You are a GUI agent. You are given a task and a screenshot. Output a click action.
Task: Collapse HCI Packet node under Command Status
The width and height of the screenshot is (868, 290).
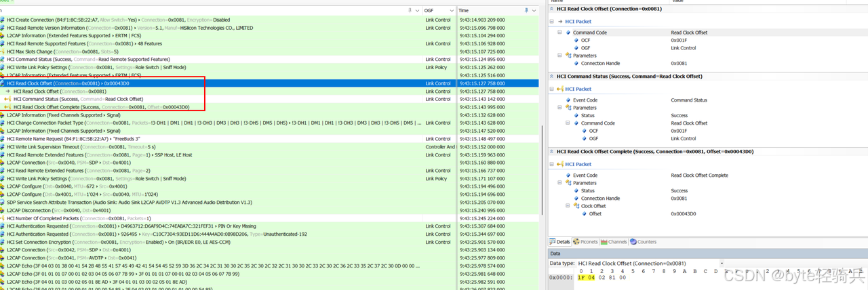click(551, 89)
